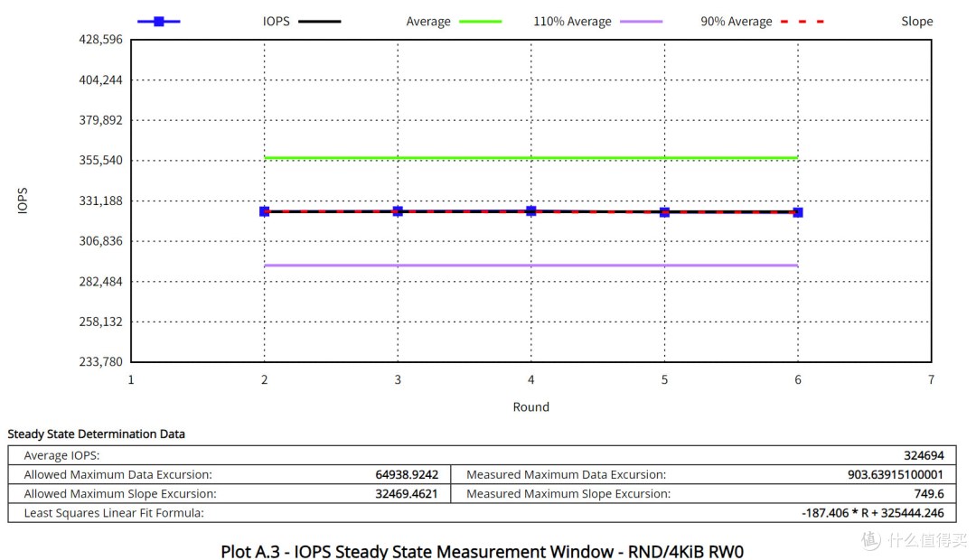The width and height of the screenshot is (976, 560).
Task: Click the y-axis value 233,780
Action: [101, 361]
